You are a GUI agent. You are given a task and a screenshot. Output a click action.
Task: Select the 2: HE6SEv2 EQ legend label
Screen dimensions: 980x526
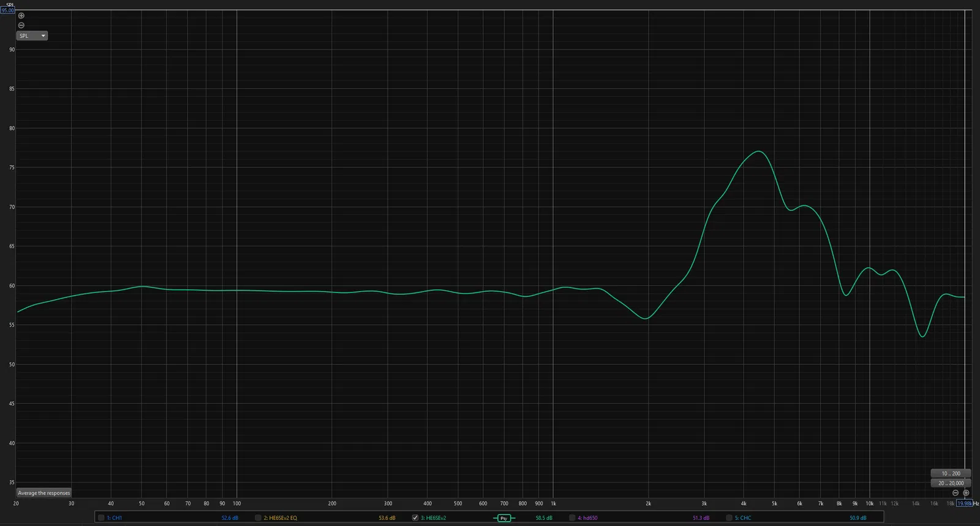(x=281, y=518)
